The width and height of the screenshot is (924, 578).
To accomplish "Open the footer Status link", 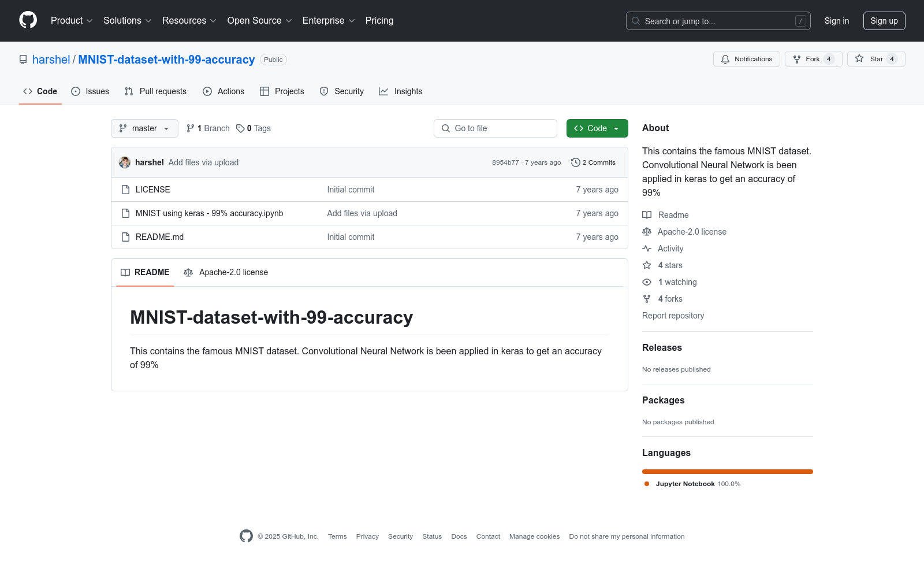I will 432,536.
